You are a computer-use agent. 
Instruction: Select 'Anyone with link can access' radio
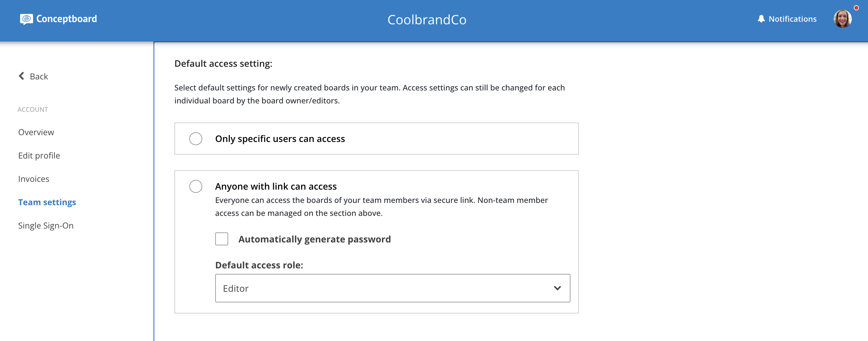pyautogui.click(x=196, y=186)
